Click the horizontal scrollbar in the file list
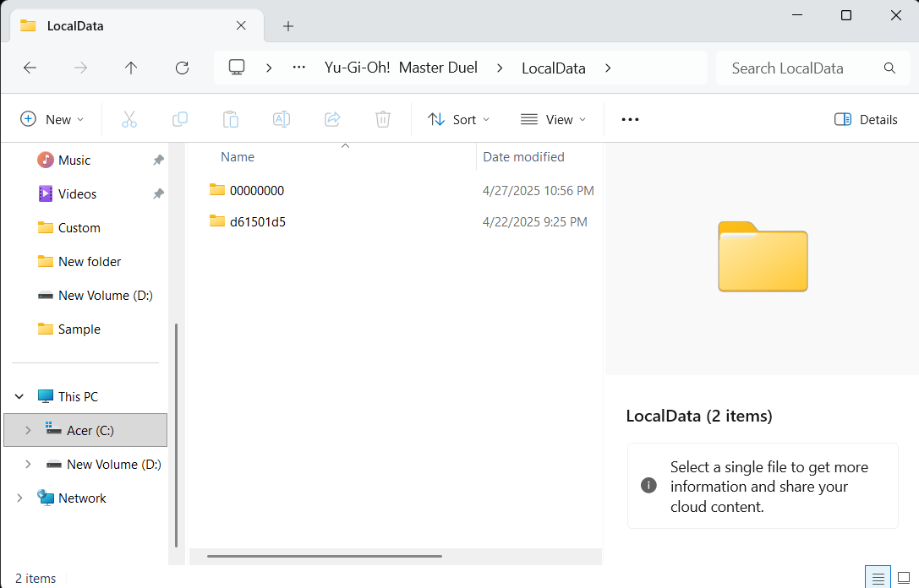919x588 pixels. coord(324,556)
